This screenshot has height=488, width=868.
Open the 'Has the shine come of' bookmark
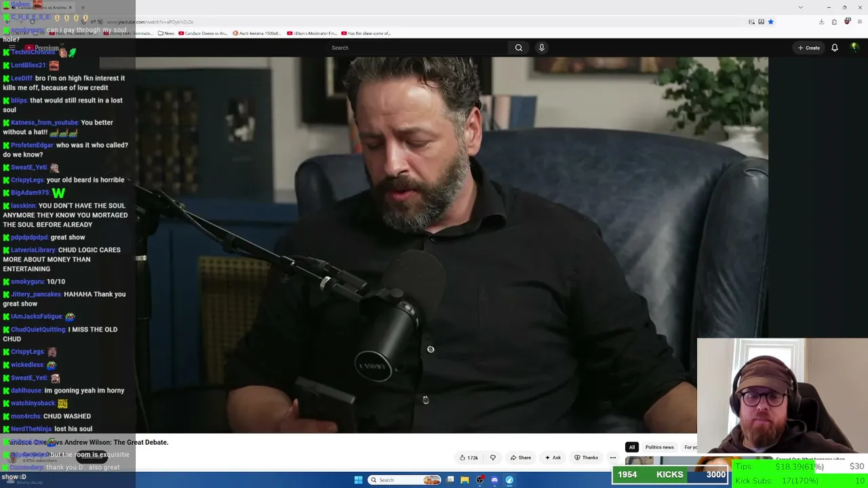tap(366, 33)
